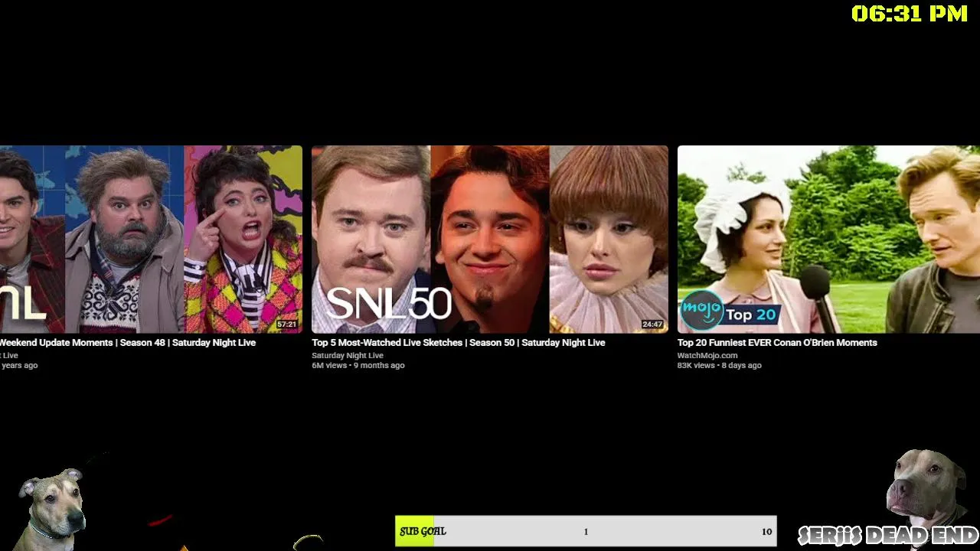Click the dog image at bottom left

pyautogui.click(x=54, y=510)
